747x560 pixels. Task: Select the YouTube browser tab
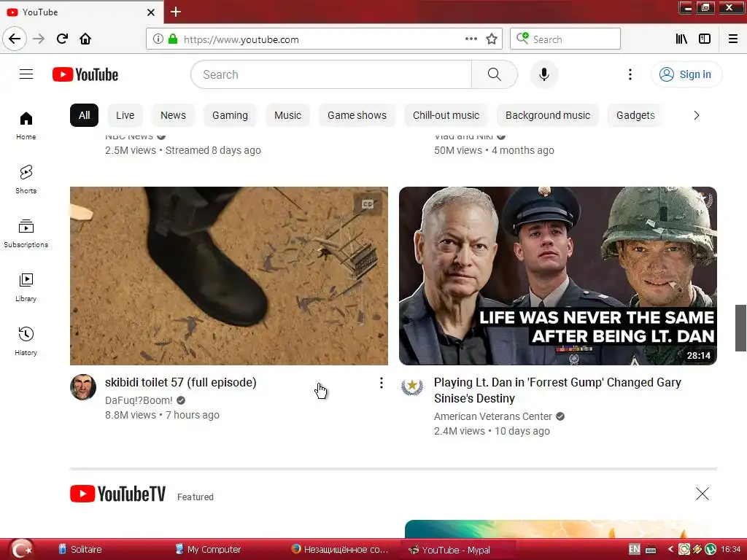pyautogui.click(x=81, y=12)
